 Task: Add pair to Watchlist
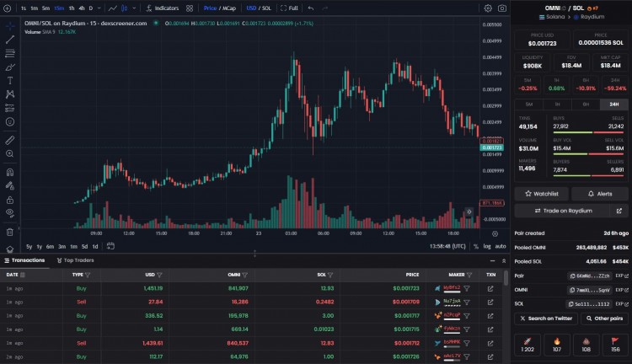pos(541,193)
